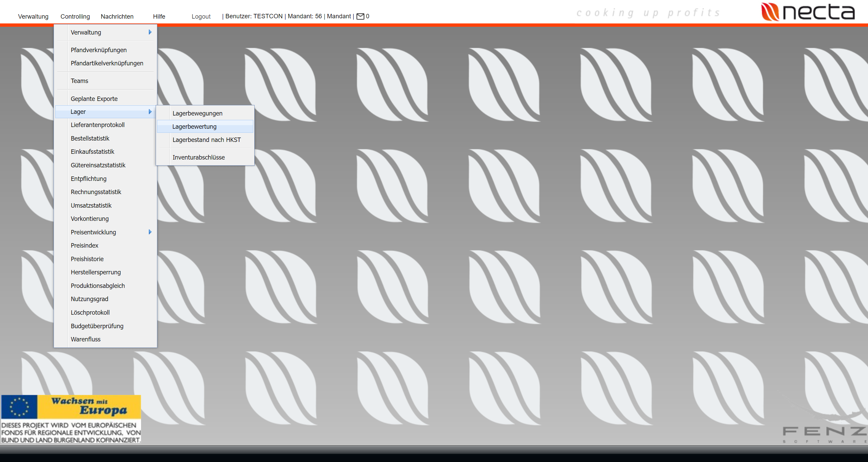Select Warenfluss menu entry
The width and height of the screenshot is (868, 462).
[x=85, y=339]
